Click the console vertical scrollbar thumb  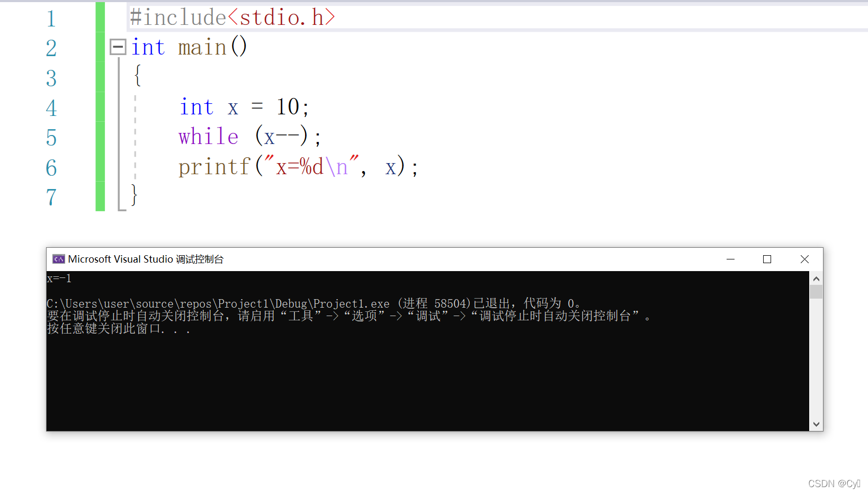click(x=816, y=292)
